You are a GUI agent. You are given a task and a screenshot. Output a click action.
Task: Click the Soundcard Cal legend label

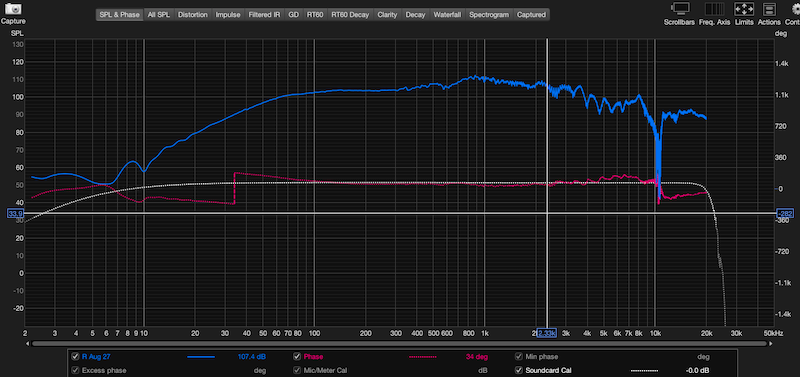tap(548, 370)
